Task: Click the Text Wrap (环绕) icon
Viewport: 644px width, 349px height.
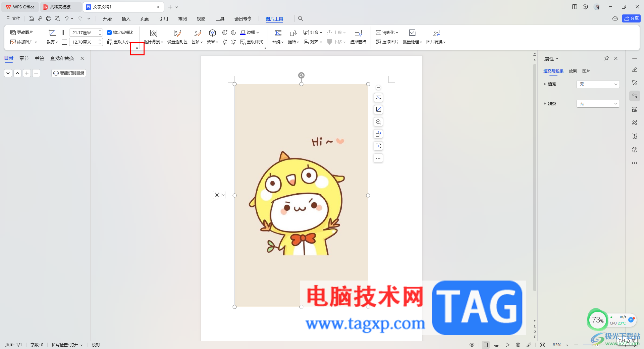Action: pyautogui.click(x=278, y=33)
